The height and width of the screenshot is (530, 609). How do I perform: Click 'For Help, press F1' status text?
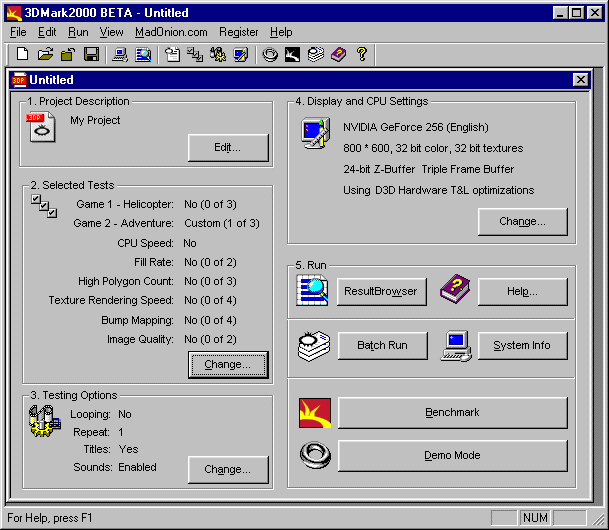[x=50, y=518]
